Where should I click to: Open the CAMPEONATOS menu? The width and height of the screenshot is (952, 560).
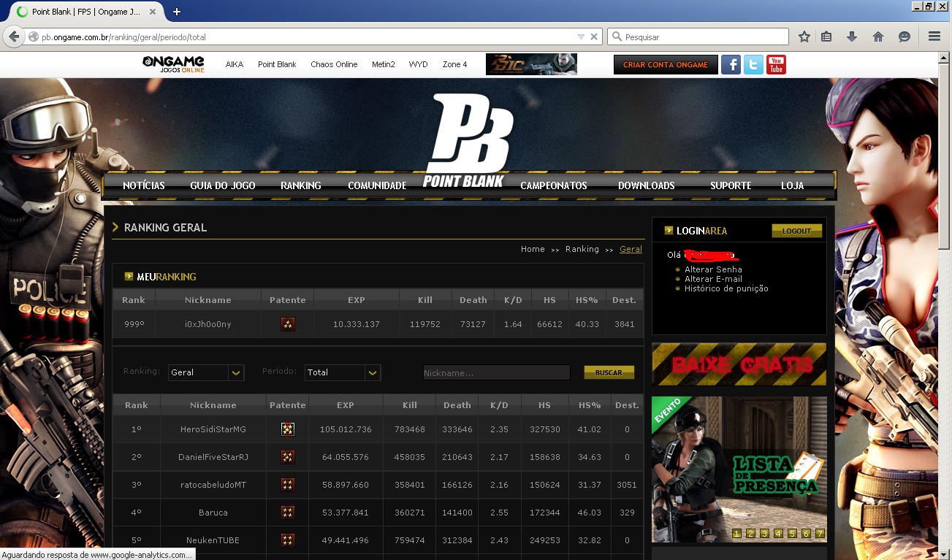(x=554, y=185)
